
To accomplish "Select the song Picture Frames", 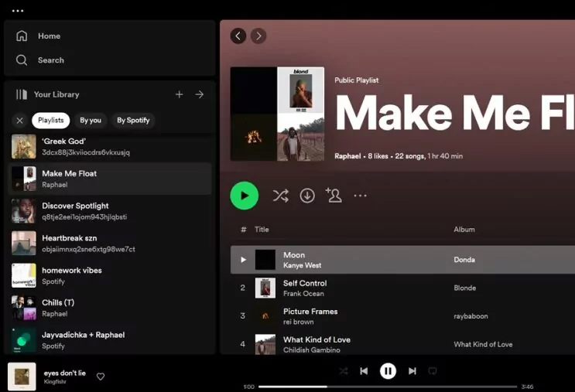I will (x=310, y=312).
